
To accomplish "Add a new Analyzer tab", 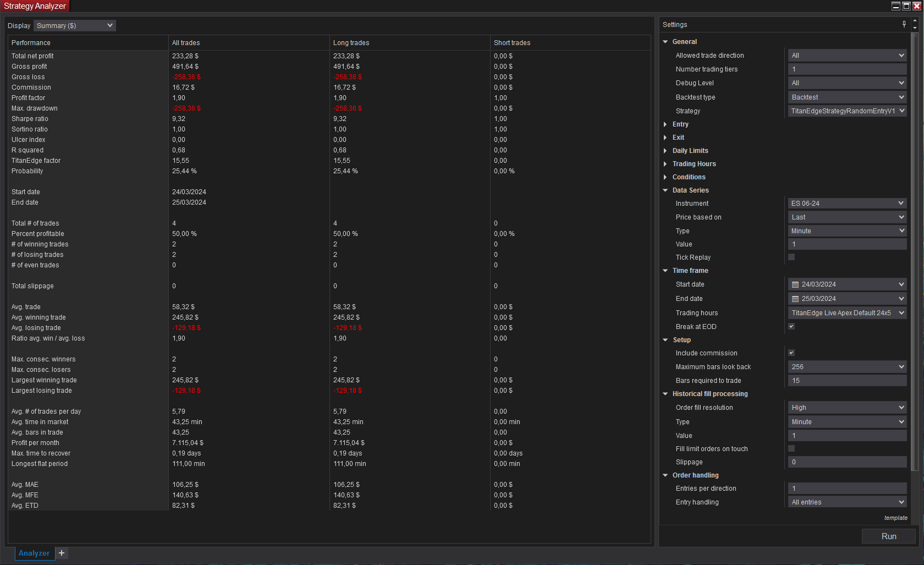I will click(62, 553).
